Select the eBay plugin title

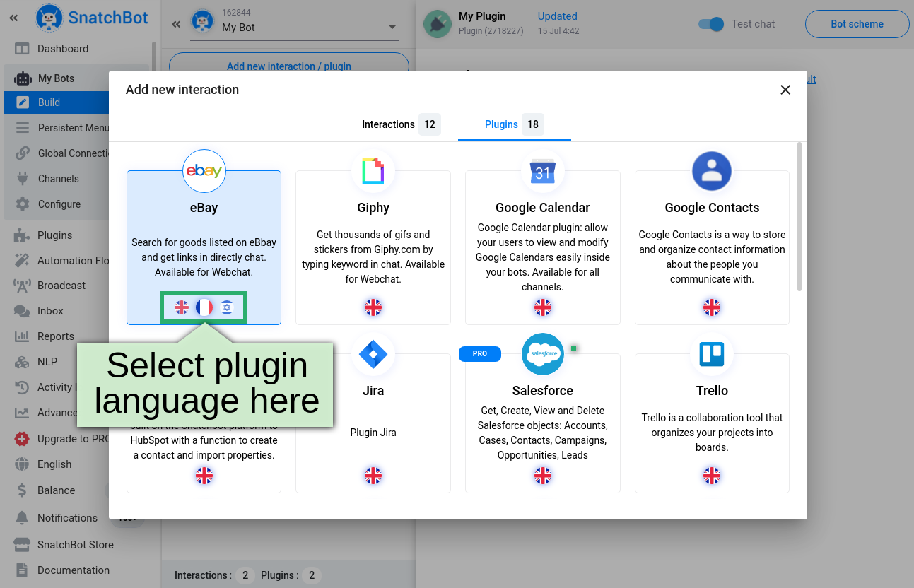[204, 208]
